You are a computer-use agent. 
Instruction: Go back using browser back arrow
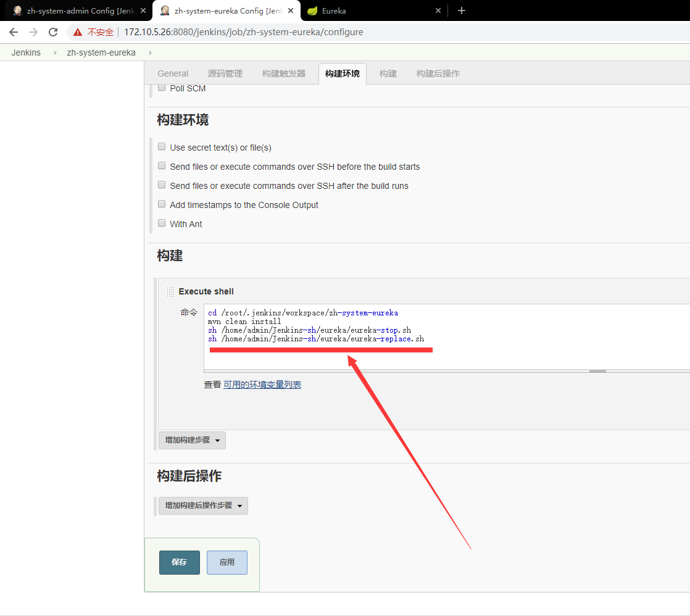[x=14, y=32]
